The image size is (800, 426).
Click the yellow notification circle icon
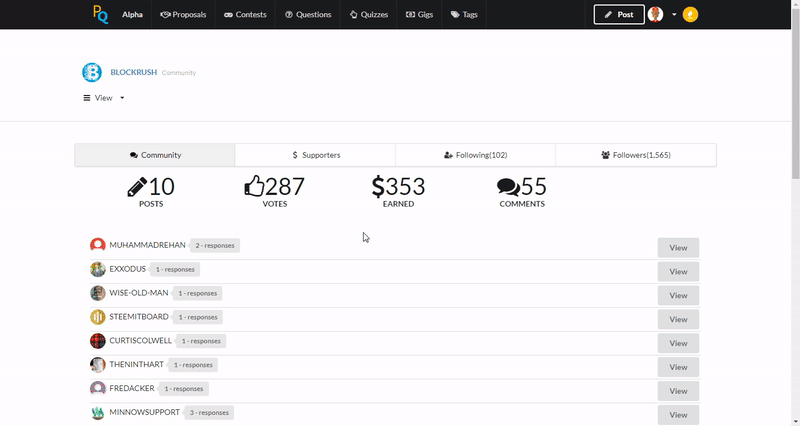pos(690,14)
